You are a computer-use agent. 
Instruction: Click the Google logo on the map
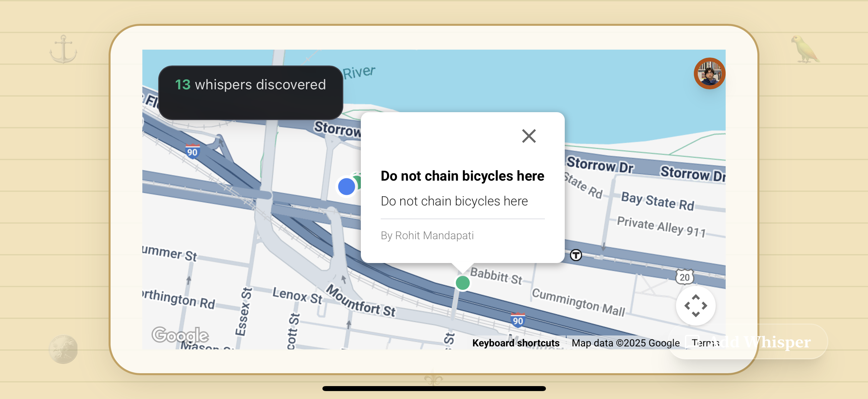(x=180, y=335)
